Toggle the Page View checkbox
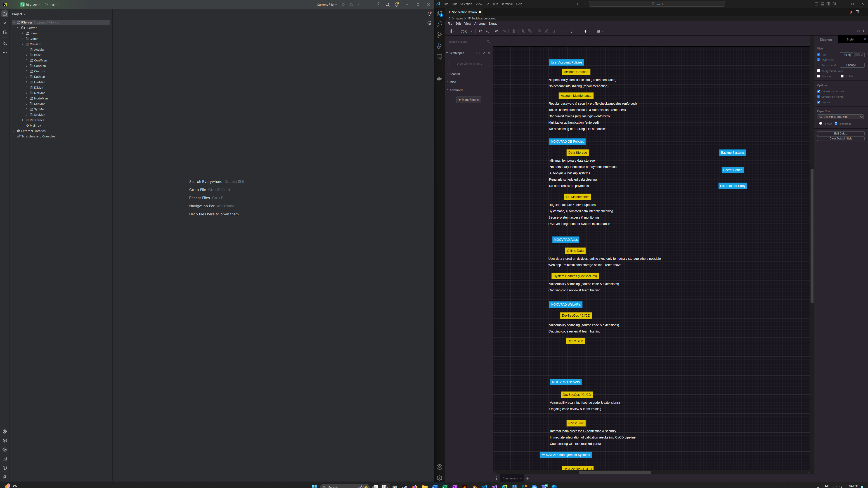This screenshot has width=868, height=488. pos(819,60)
